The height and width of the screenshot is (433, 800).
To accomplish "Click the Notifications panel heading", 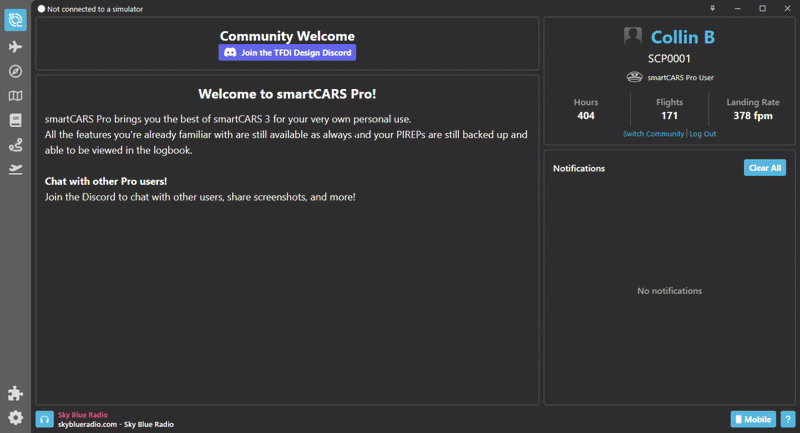I will click(579, 168).
